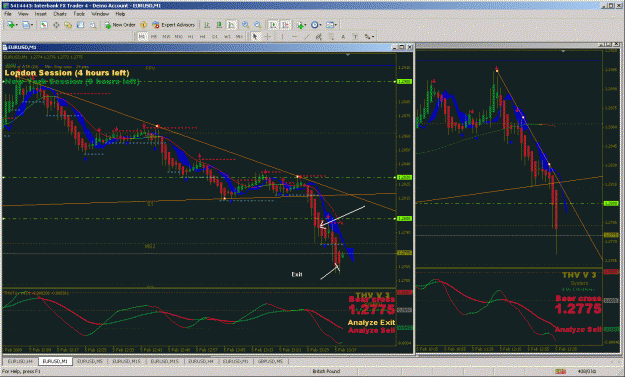
Task: Open the Data Window from the toolbar
Action: tap(56, 25)
